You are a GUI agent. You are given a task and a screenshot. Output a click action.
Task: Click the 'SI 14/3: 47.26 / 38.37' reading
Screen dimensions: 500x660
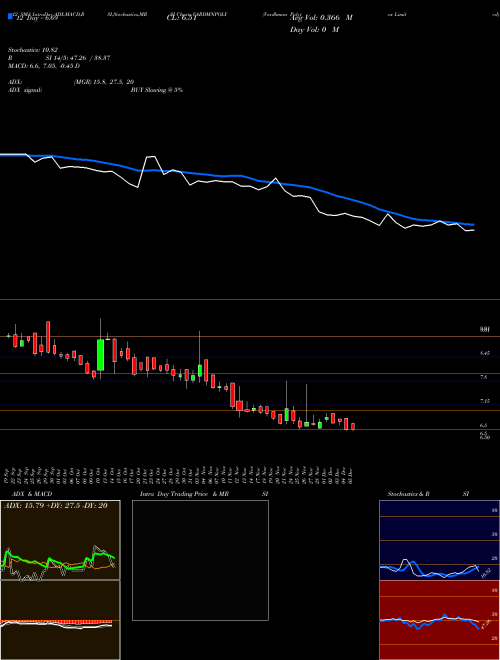78,58
